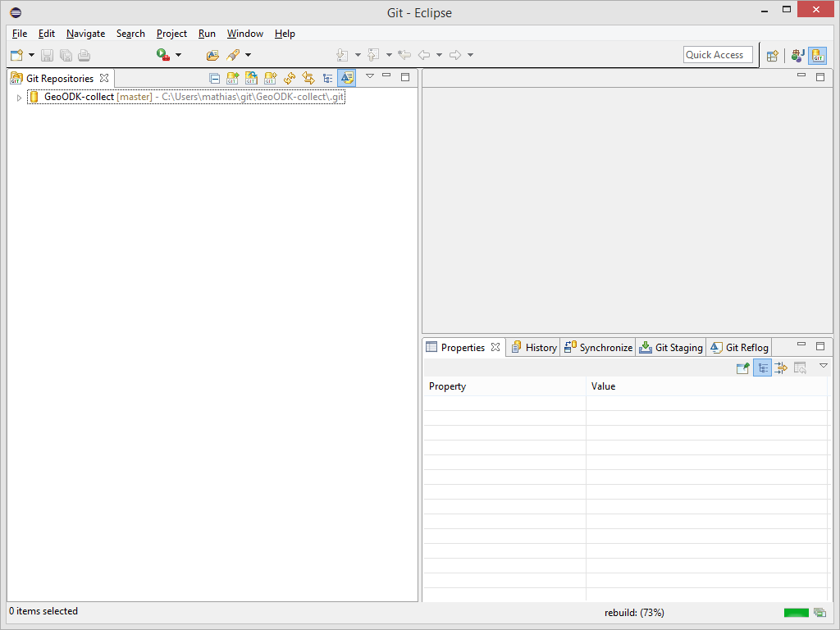Click the Next Annotation icon
Image resolution: width=840 pixels, height=630 pixels.
(342, 55)
